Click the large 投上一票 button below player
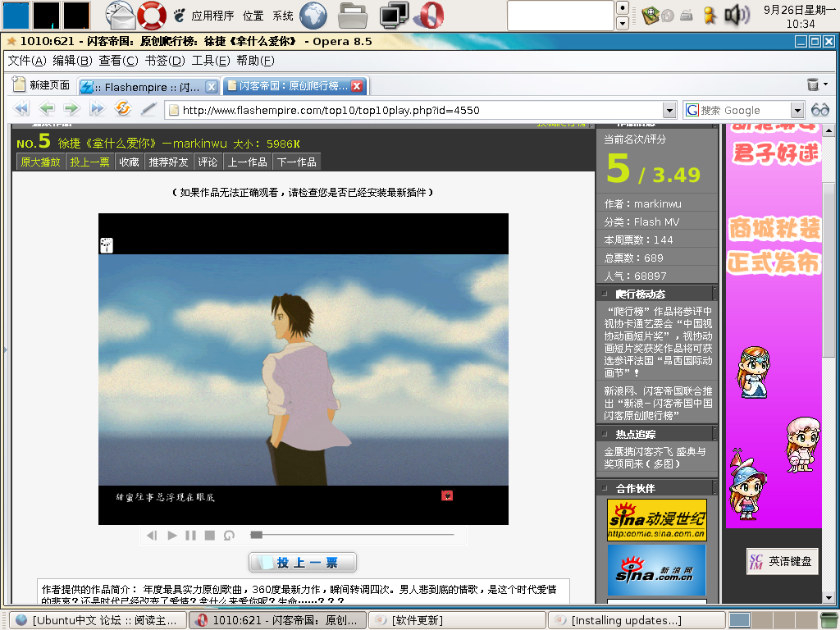The height and width of the screenshot is (630, 840). (x=303, y=563)
